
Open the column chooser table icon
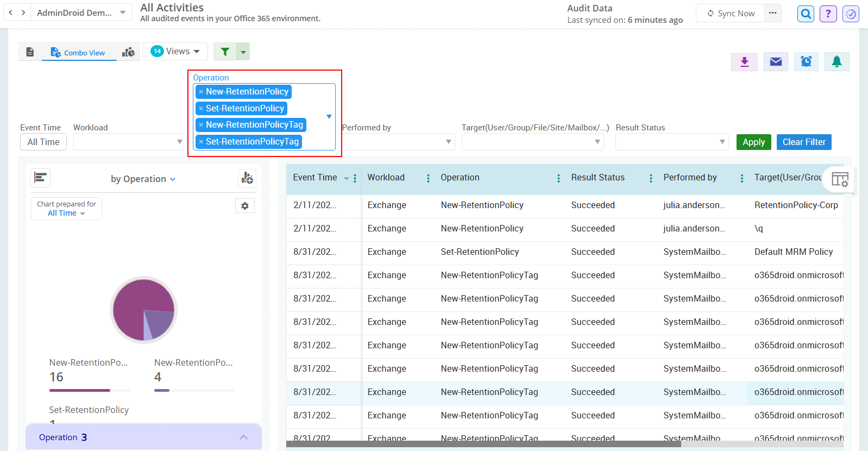(x=839, y=179)
